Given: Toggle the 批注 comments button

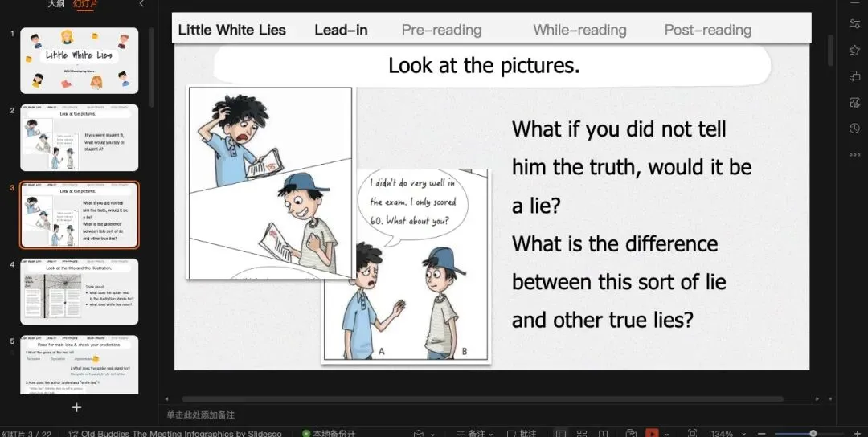Looking at the screenshot, I should tap(522, 434).
